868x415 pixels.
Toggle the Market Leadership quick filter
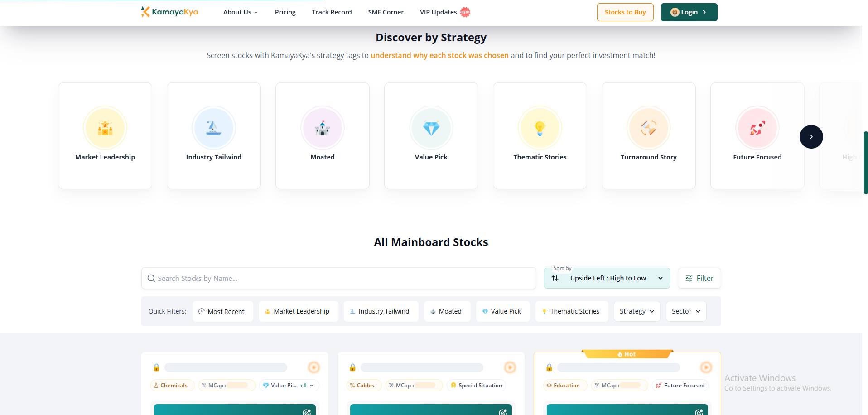pos(298,311)
